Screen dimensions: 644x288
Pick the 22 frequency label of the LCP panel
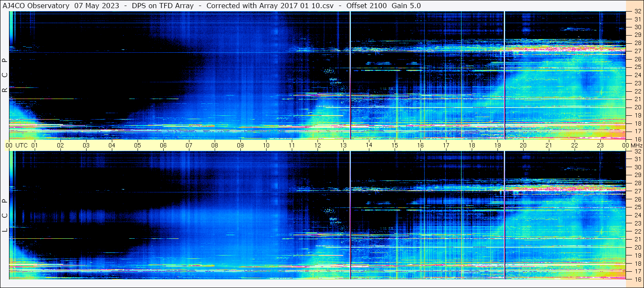tap(637, 231)
